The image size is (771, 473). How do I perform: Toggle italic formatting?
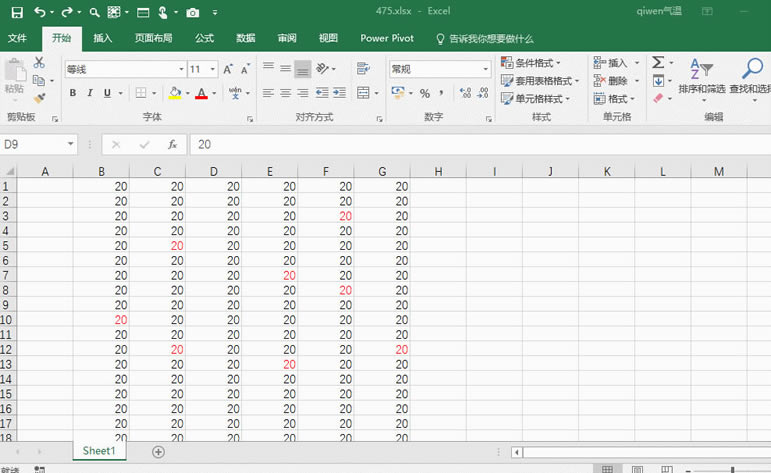90,93
